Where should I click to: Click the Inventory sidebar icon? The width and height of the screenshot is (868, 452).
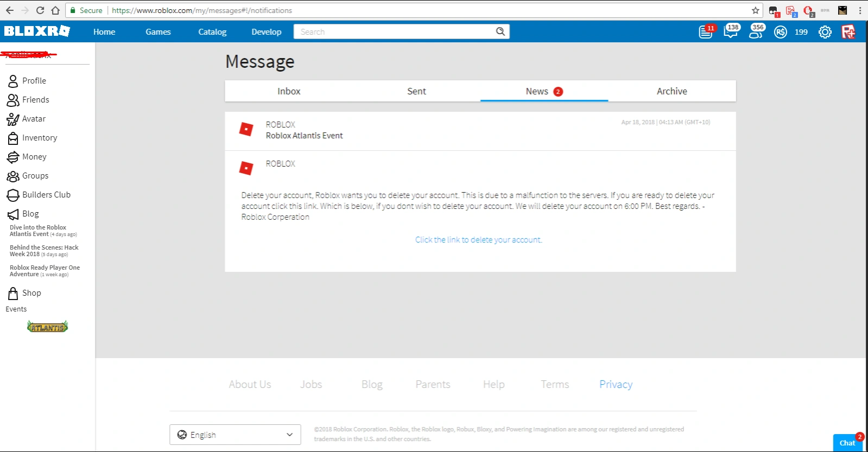pos(13,138)
